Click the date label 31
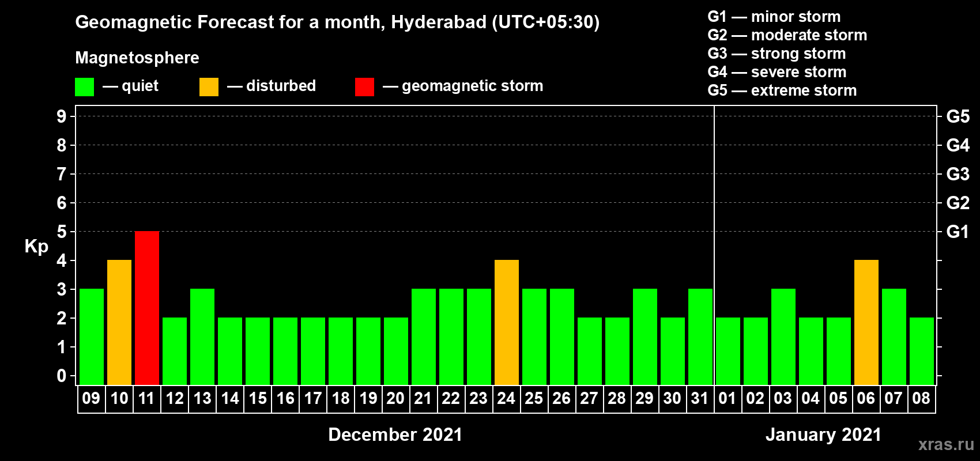Viewport: 980px width, 461px height. pyautogui.click(x=700, y=398)
